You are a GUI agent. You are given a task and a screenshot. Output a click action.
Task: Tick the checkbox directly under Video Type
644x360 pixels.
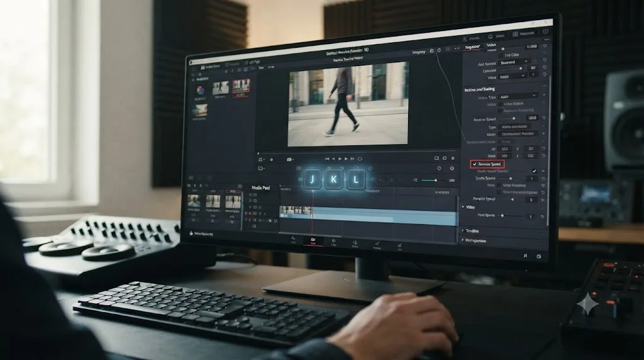[x=500, y=104]
